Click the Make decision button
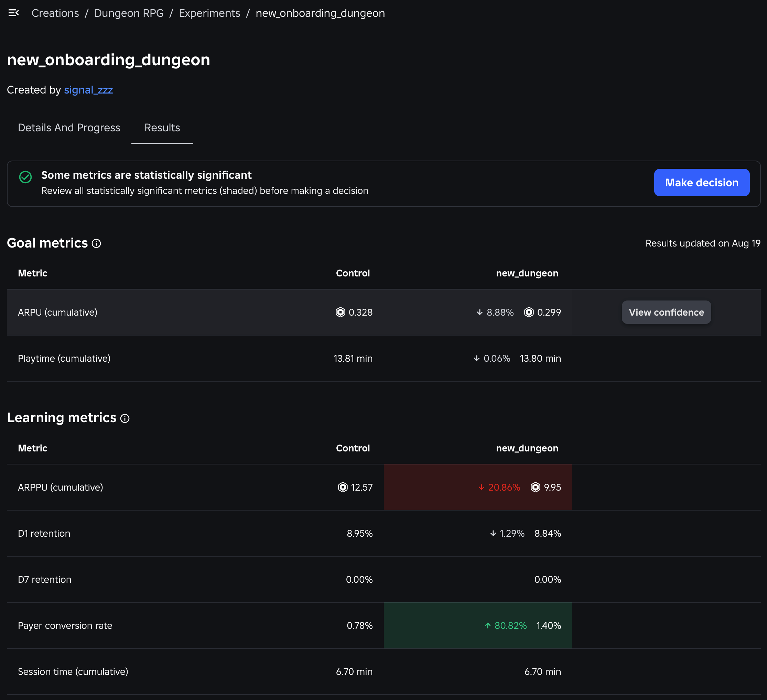The width and height of the screenshot is (767, 700). coord(702,183)
